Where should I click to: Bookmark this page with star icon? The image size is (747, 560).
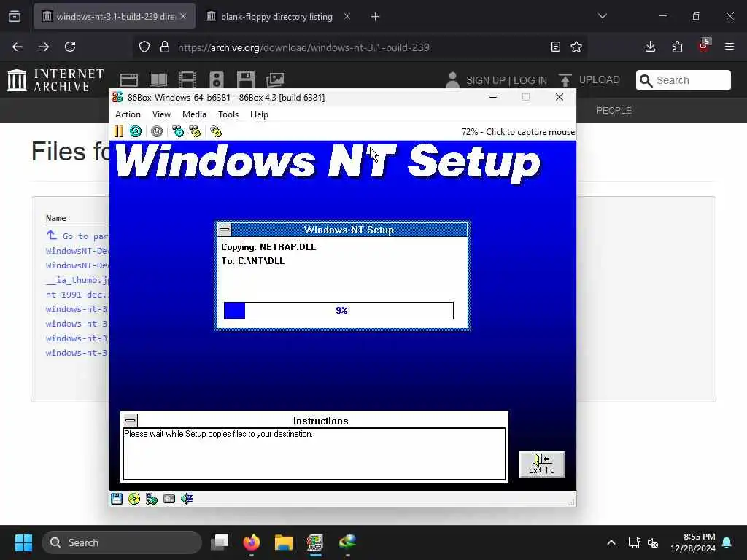[x=576, y=47]
